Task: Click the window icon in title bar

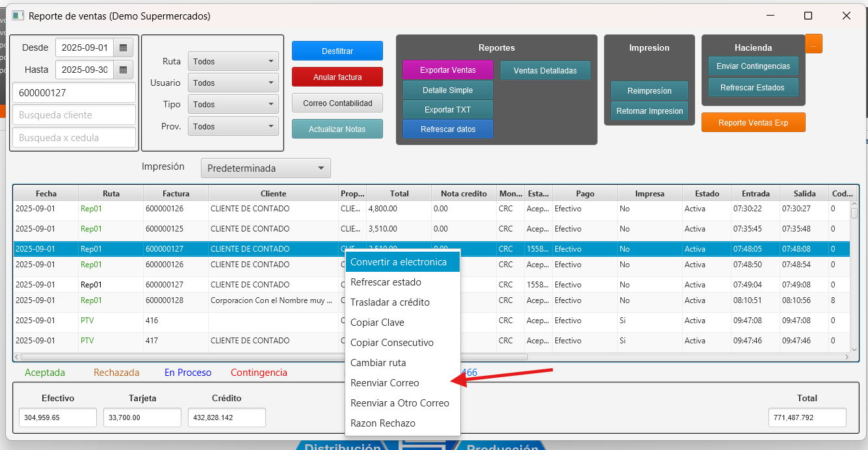Action: 18,16
